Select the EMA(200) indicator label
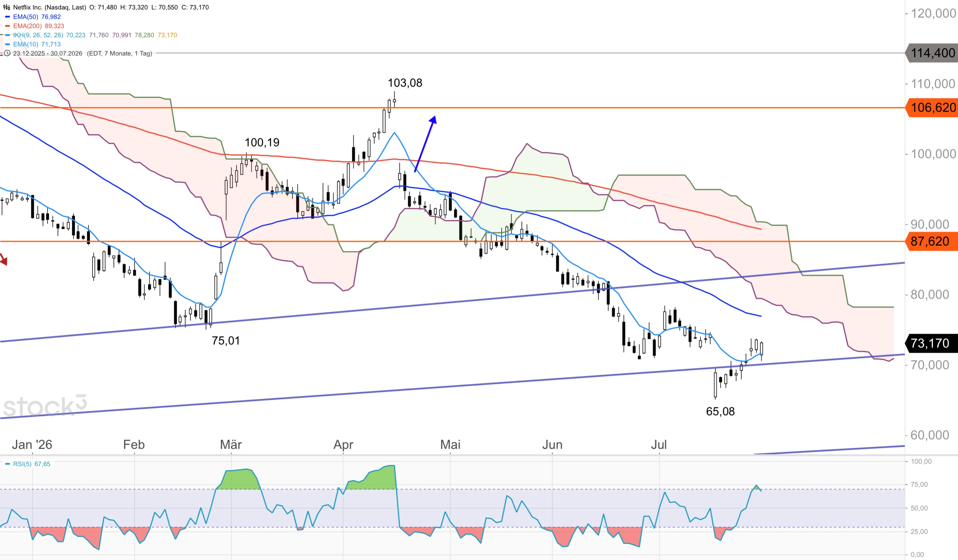Viewport: 958px width, 560px height. (x=27, y=26)
